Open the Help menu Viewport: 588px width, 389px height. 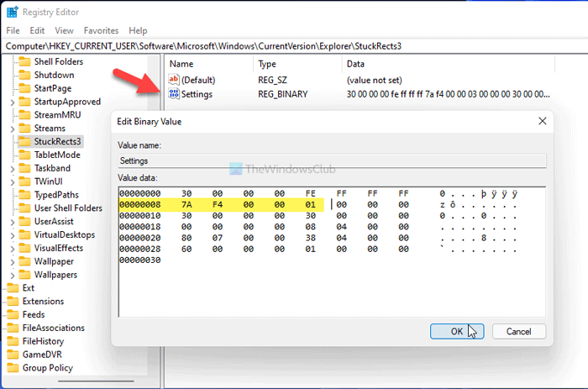tap(138, 30)
